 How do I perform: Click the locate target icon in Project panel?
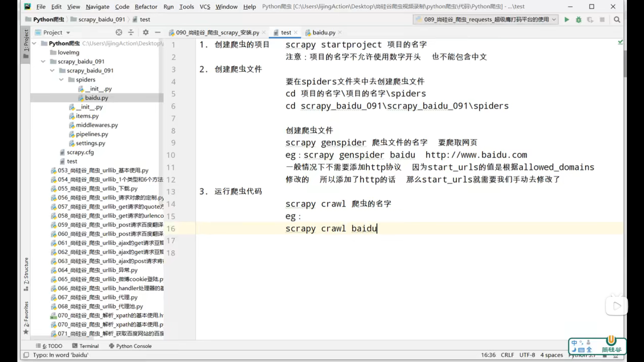(119, 32)
